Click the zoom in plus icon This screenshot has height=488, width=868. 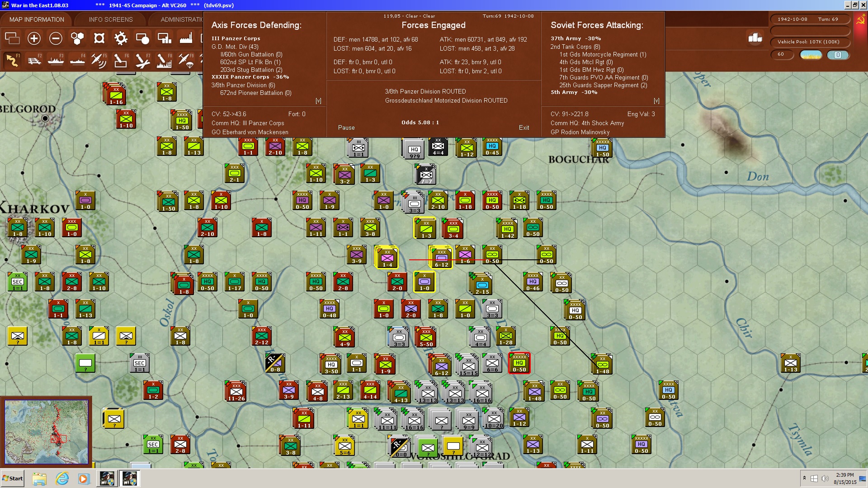click(x=34, y=38)
